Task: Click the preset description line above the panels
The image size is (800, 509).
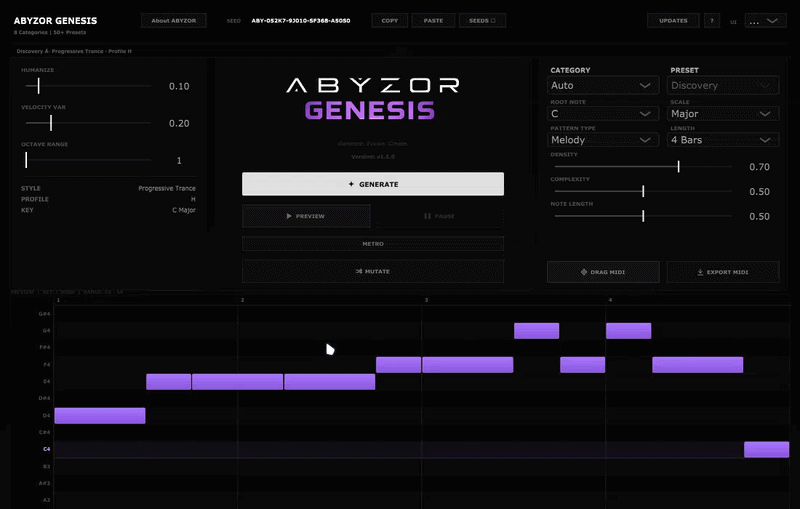Action: [x=74, y=51]
